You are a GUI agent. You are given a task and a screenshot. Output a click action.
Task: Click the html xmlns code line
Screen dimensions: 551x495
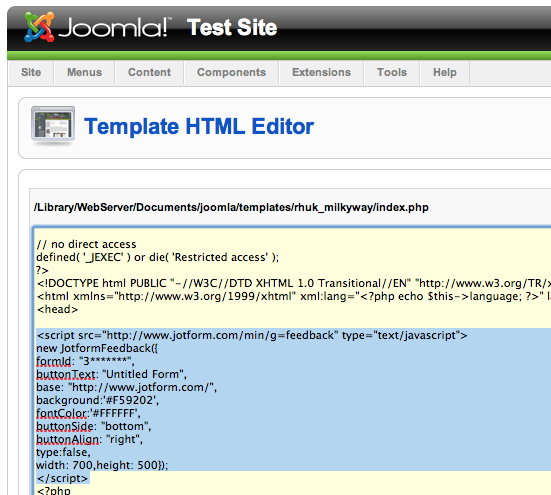[293, 296]
